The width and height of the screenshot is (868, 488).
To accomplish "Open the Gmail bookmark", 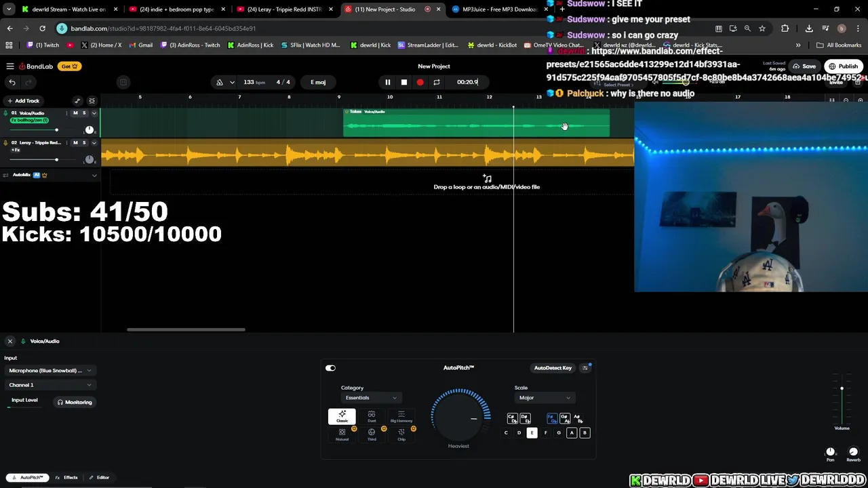I will (140, 45).
